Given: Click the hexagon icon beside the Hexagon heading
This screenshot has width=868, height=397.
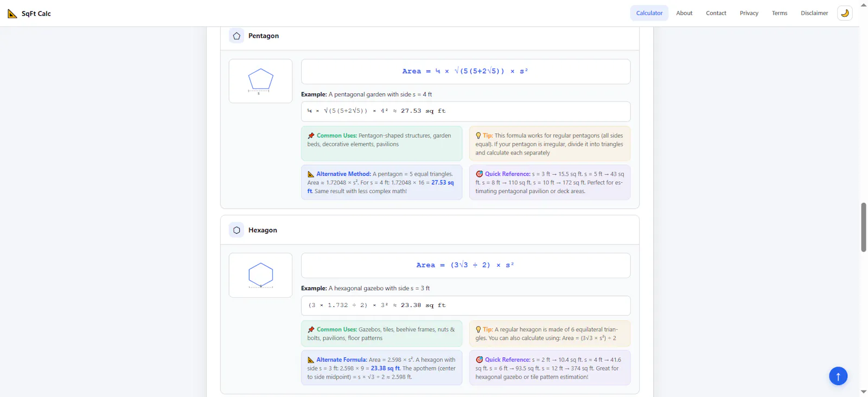Looking at the screenshot, I should pyautogui.click(x=237, y=230).
